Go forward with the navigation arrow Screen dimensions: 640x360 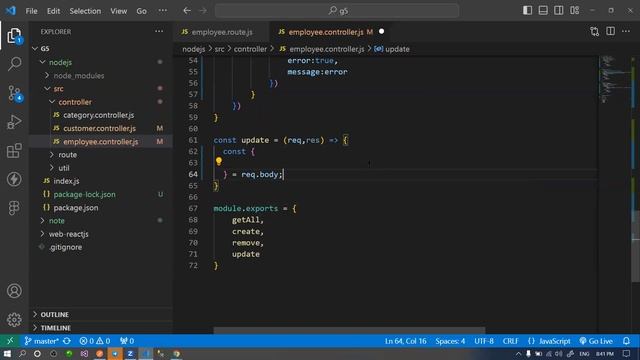point(203,11)
